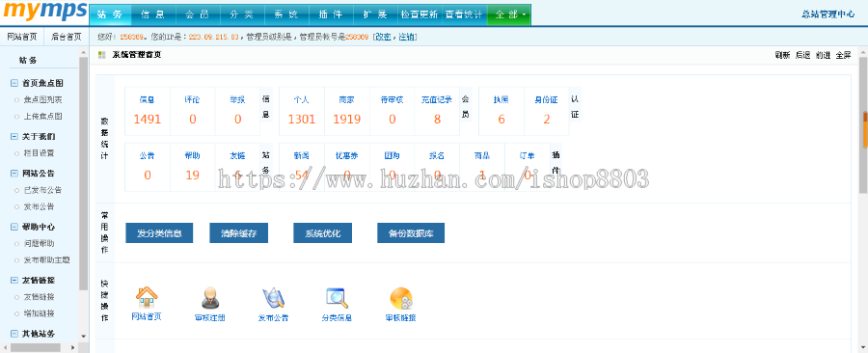Click the 总站管理中心 label

[x=827, y=14]
